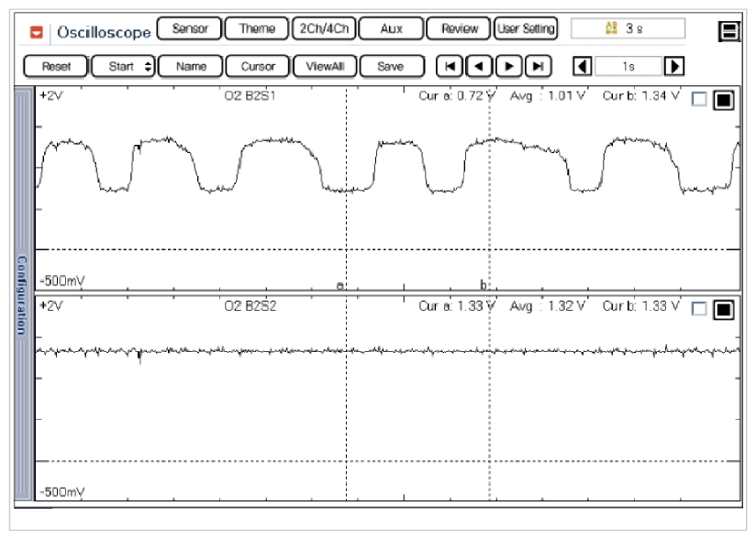The width and height of the screenshot is (756, 539).
Task: Click the Name button
Action: click(x=191, y=67)
